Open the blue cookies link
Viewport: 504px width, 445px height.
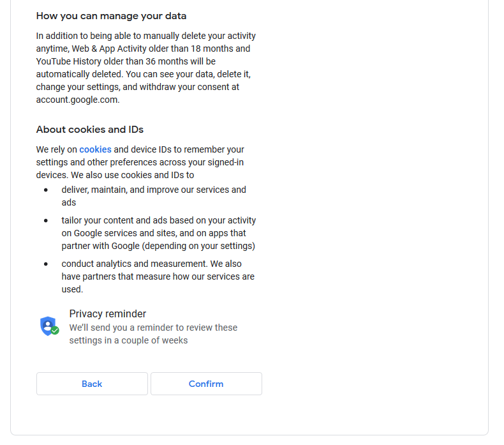click(x=95, y=149)
